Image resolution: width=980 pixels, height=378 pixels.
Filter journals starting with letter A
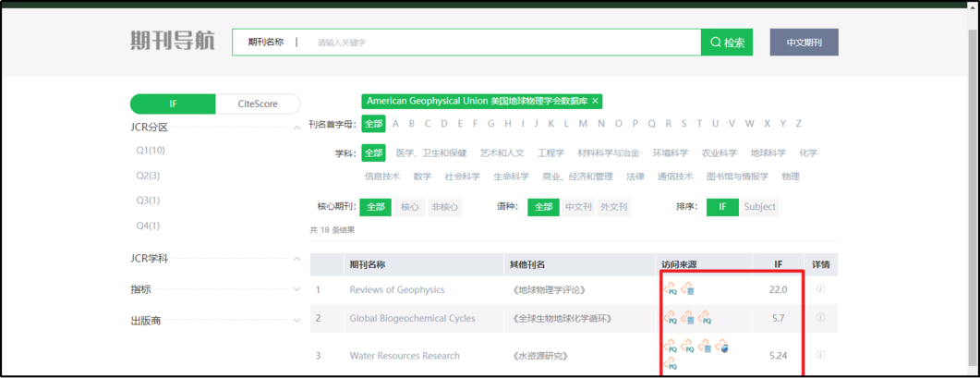pos(395,123)
